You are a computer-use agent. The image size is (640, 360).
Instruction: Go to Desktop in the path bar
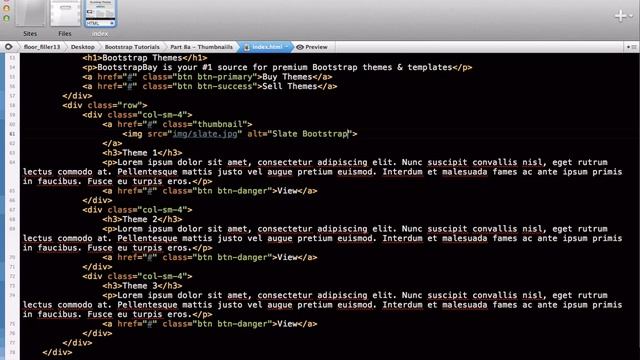82,47
